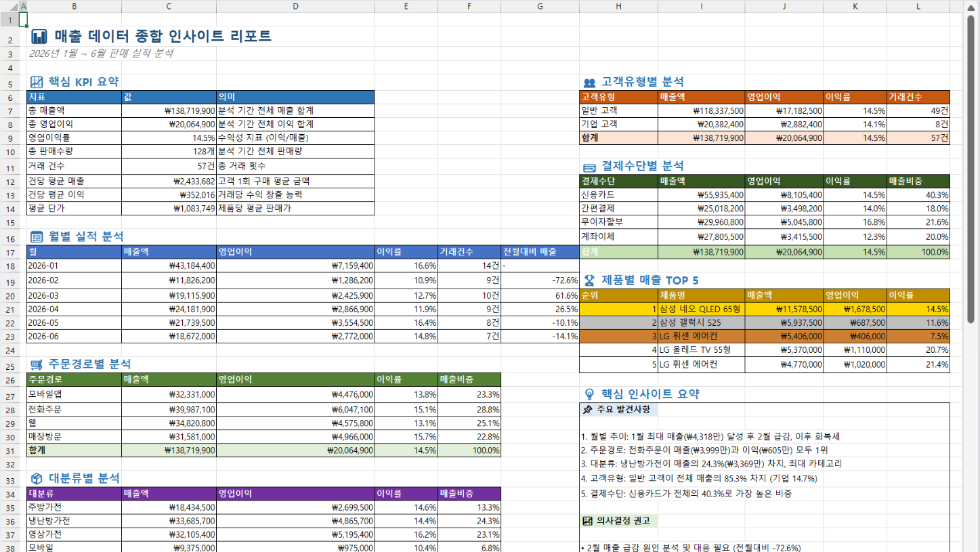
Task: Click the 대분류별 분석 box icon
Action: pos(37,478)
